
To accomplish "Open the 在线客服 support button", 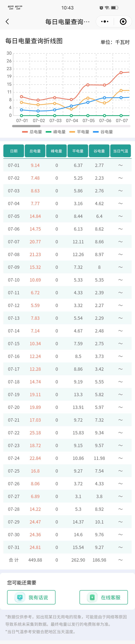I will click(x=104, y=597).
